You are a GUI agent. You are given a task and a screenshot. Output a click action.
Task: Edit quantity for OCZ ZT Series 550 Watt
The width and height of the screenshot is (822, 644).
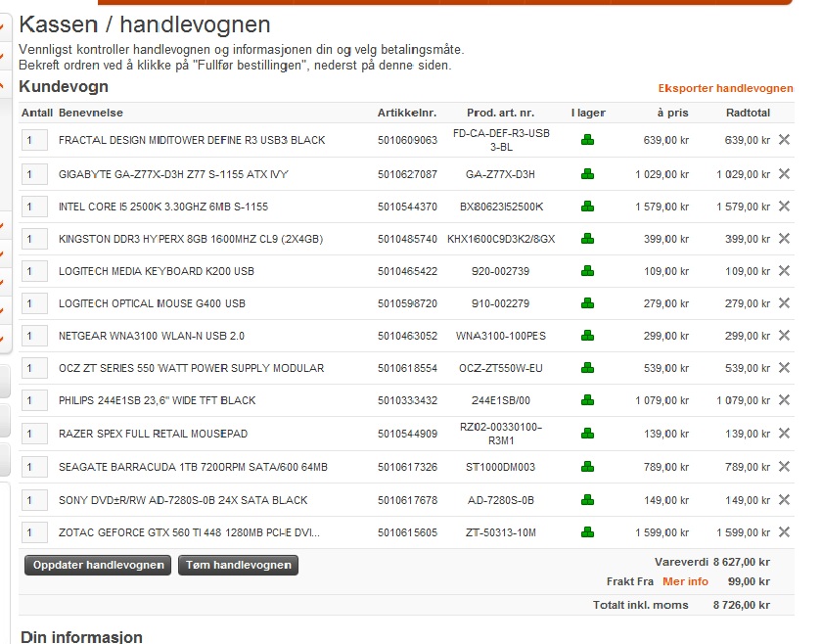[34, 368]
